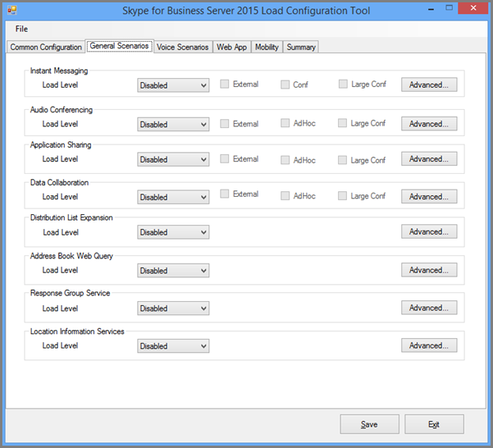Switch to Common Configuration tab
The width and height of the screenshot is (493, 448).
click(46, 47)
